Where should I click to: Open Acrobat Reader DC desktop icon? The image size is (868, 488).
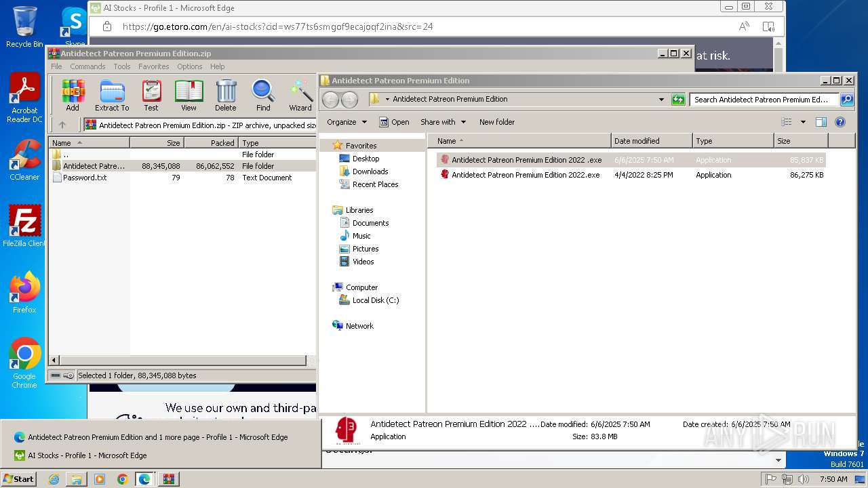[x=24, y=98]
